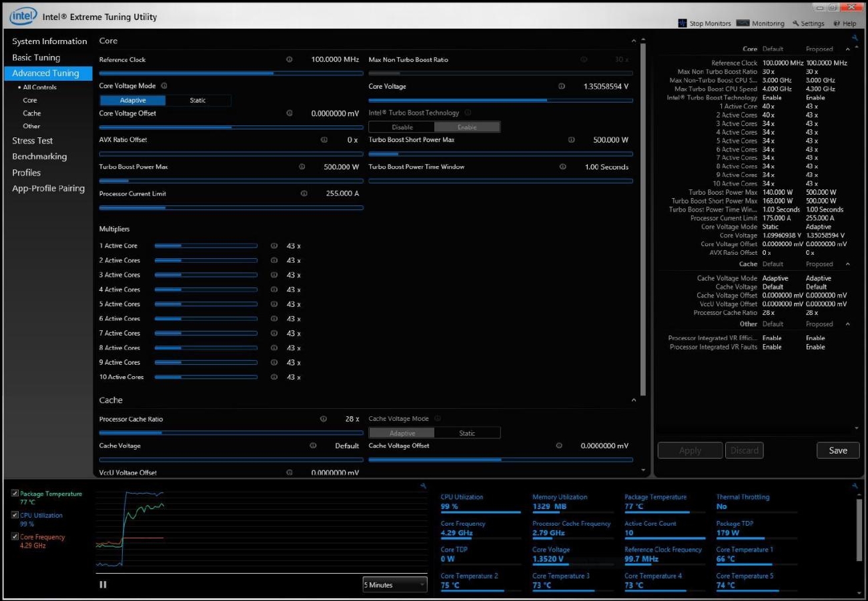Click the Save button

click(838, 450)
